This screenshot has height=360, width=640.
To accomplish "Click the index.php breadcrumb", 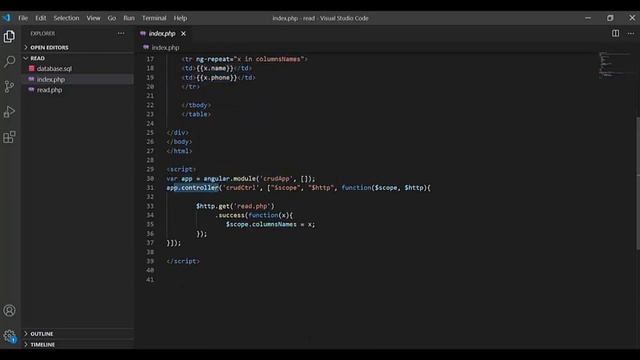I will pyautogui.click(x=165, y=48).
